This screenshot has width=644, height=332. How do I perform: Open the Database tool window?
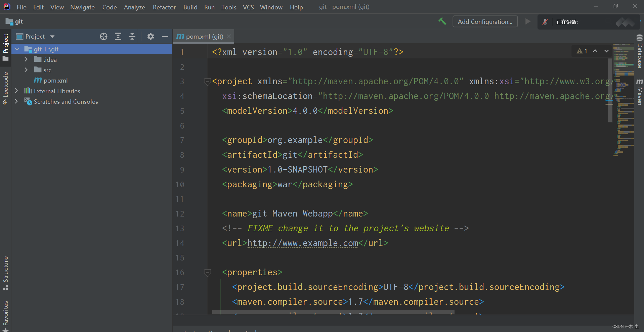639,51
